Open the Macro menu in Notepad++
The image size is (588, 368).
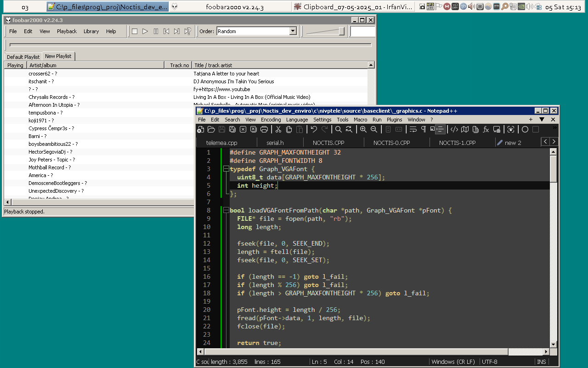[x=360, y=120]
